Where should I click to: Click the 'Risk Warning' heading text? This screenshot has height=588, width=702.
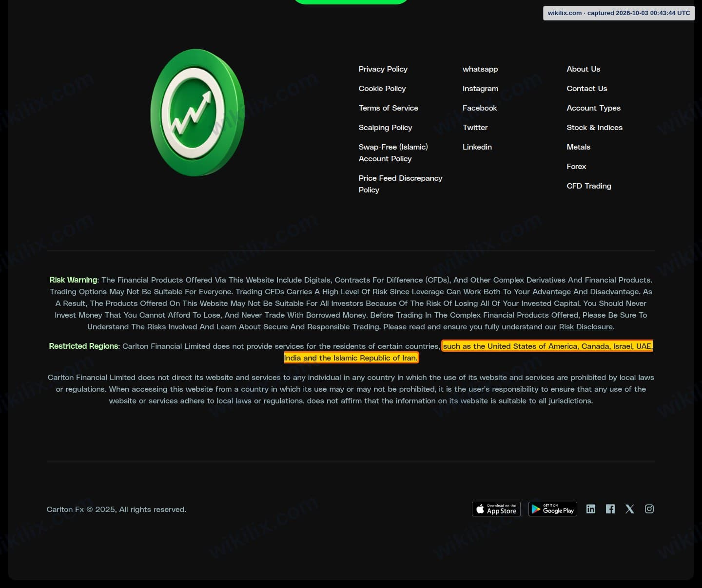[73, 280]
